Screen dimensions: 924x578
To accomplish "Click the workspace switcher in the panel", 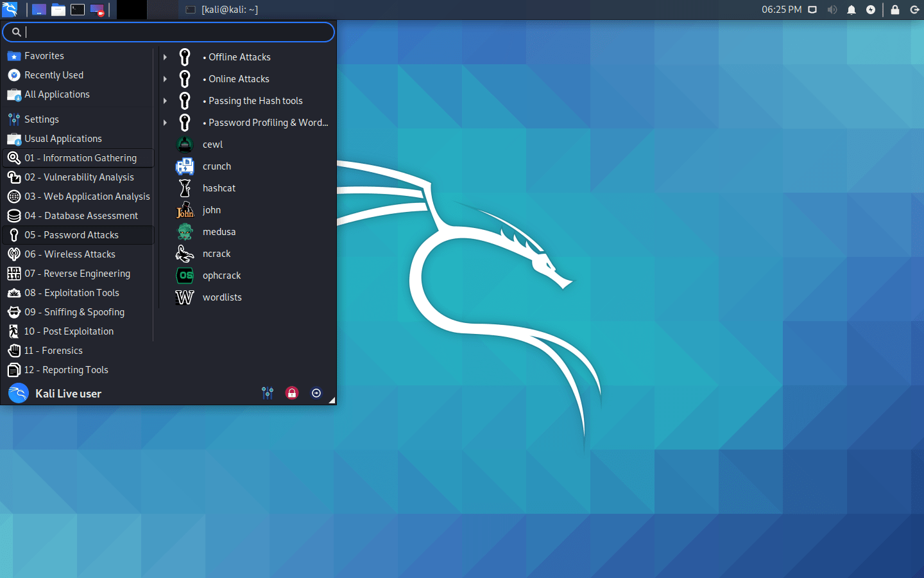I will (147, 10).
